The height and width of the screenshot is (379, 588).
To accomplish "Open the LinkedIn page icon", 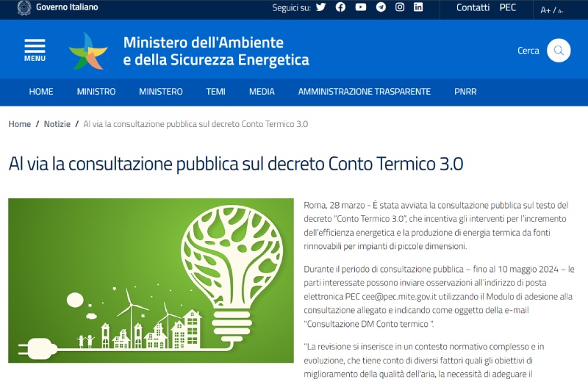I will tap(418, 7).
